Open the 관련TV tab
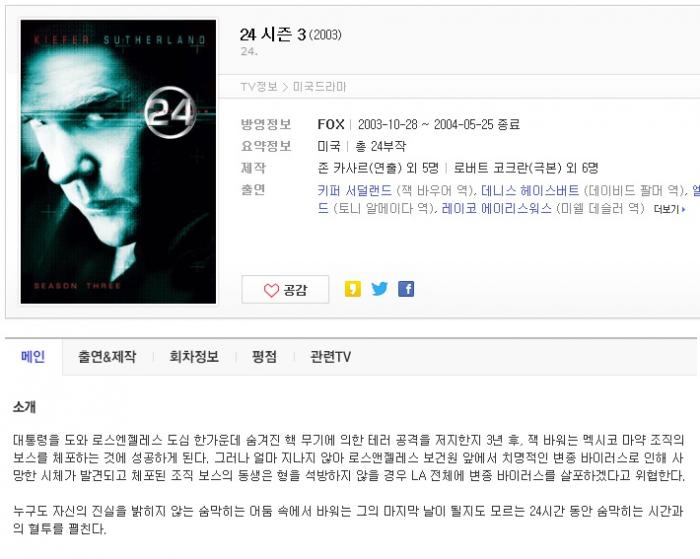The image size is (700, 559). click(330, 357)
